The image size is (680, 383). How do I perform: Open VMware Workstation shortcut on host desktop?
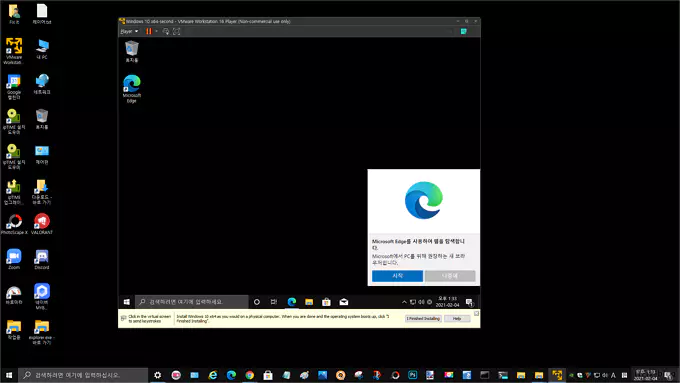click(x=14, y=51)
